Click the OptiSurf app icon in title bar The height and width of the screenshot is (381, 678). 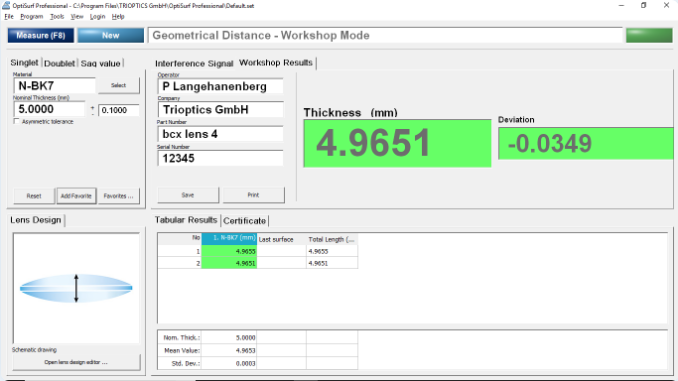[6, 6]
